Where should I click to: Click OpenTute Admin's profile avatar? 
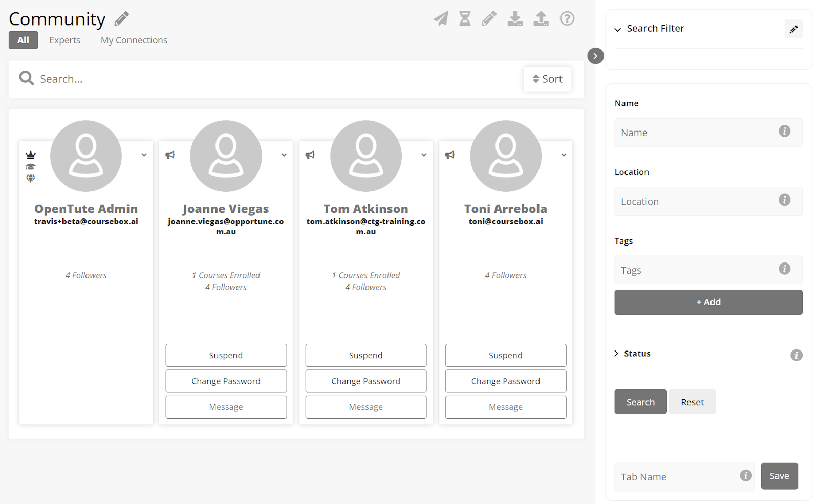tap(86, 156)
